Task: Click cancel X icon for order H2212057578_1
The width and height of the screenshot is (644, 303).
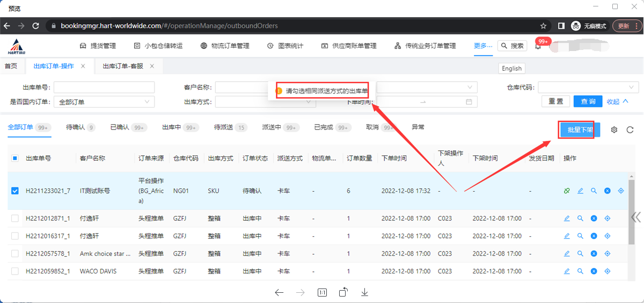Action: coord(594,254)
